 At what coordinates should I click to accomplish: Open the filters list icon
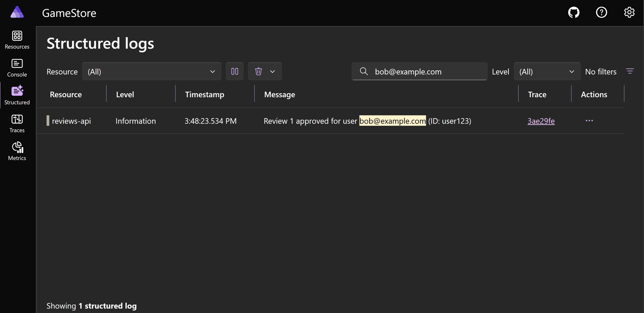coord(630,71)
